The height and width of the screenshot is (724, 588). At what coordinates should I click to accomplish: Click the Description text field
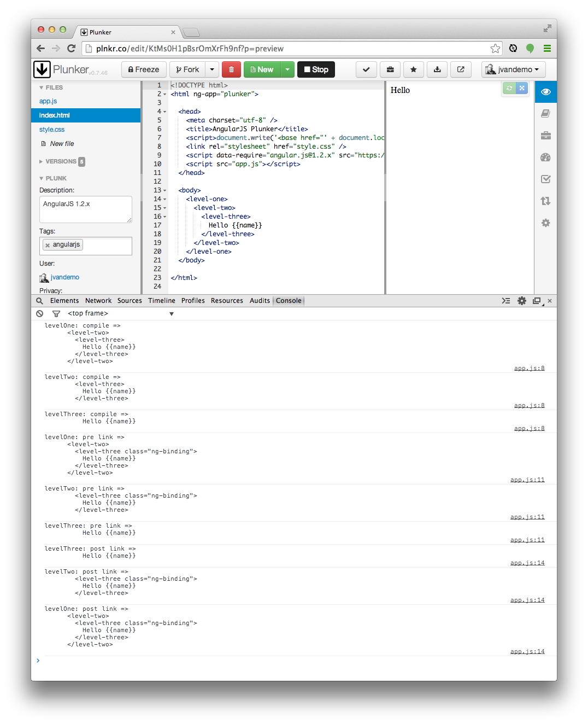point(85,209)
